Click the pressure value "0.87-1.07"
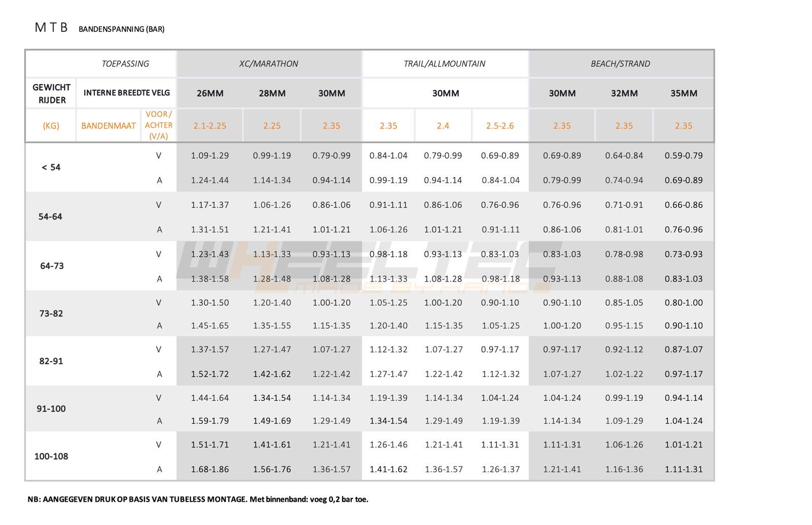The height and width of the screenshot is (525, 812). pyautogui.click(x=684, y=349)
